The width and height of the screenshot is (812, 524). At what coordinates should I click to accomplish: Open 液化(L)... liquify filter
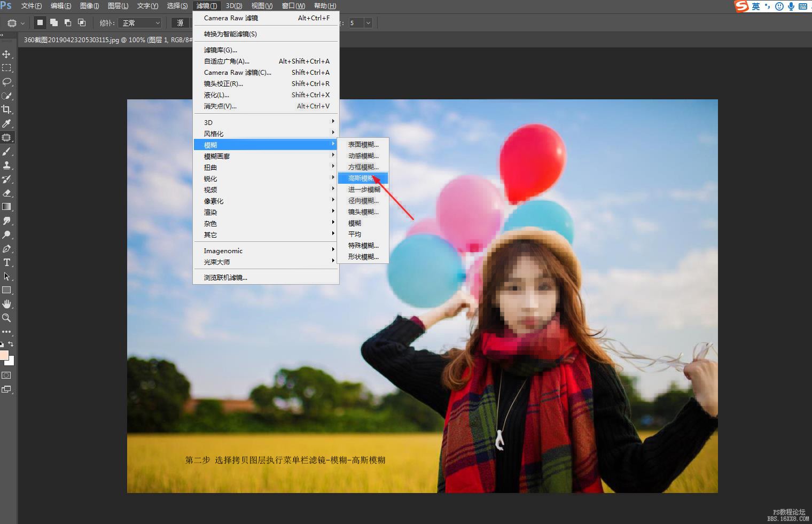pyautogui.click(x=266, y=95)
